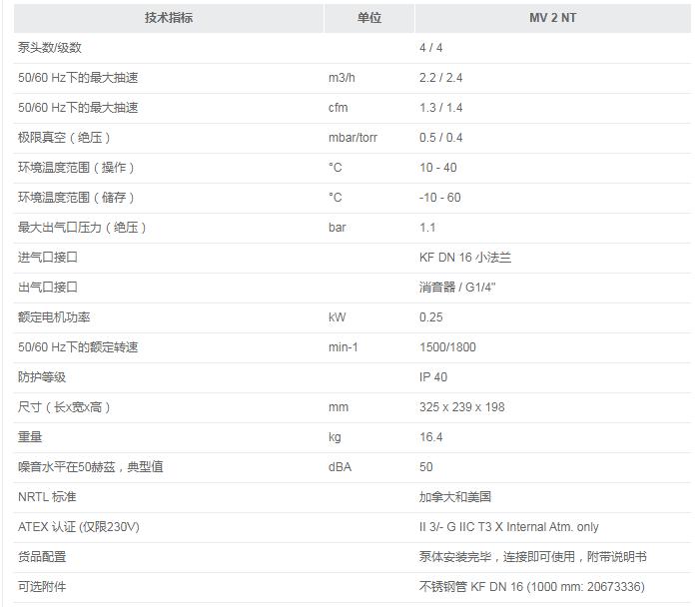Select the 泵头数/级数 row label
This screenshot has height=607, width=700.
click(50, 48)
